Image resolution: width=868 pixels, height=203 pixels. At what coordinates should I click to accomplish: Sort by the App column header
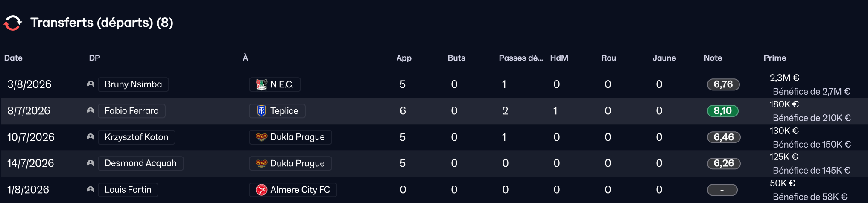click(x=403, y=58)
